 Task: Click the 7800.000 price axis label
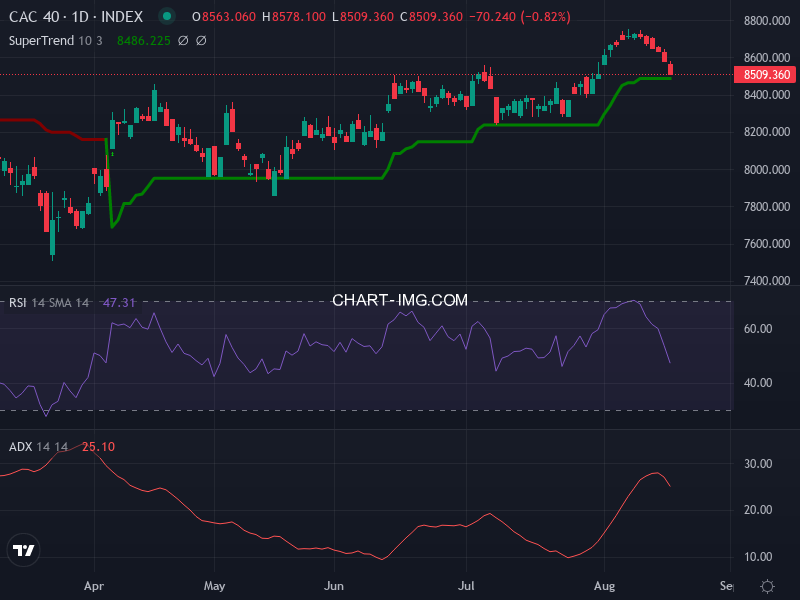pos(767,207)
